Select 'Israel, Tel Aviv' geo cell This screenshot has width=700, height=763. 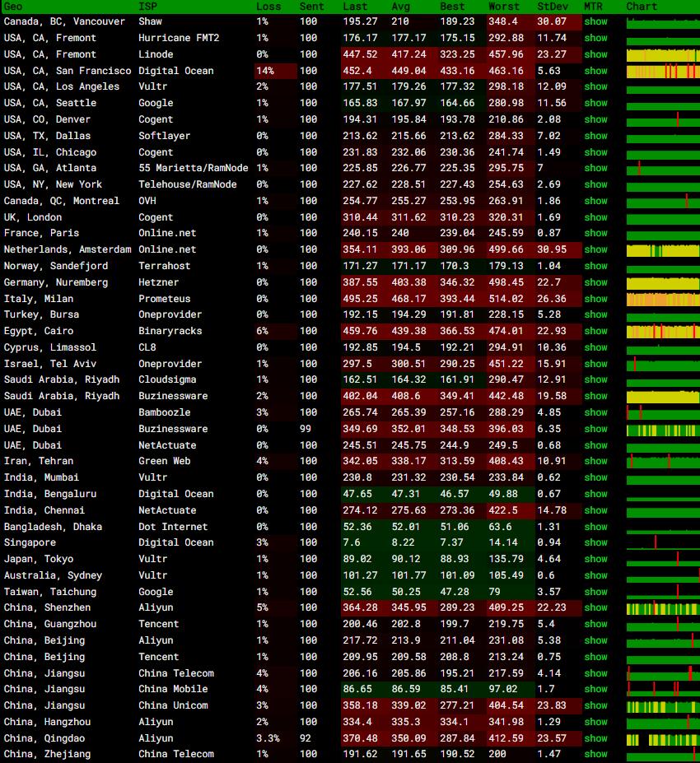click(x=50, y=364)
